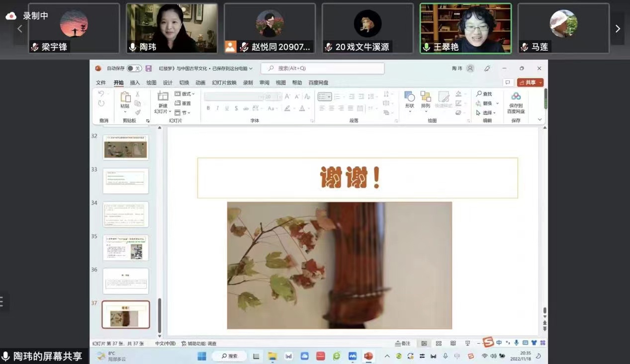The width and height of the screenshot is (630, 364).
Task: Open the Change Case Aa dropdown
Action: pyautogui.click(x=272, y=108)
